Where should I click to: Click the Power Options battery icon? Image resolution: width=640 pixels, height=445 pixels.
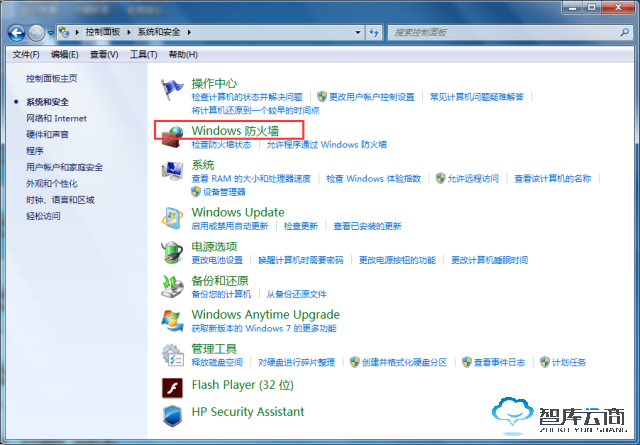[x=172, y=252]
